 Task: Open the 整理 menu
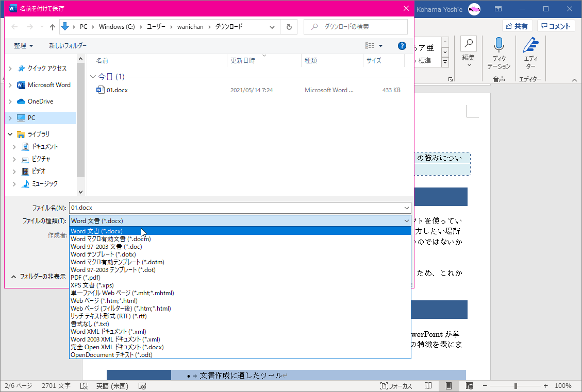tap(23, 46)
